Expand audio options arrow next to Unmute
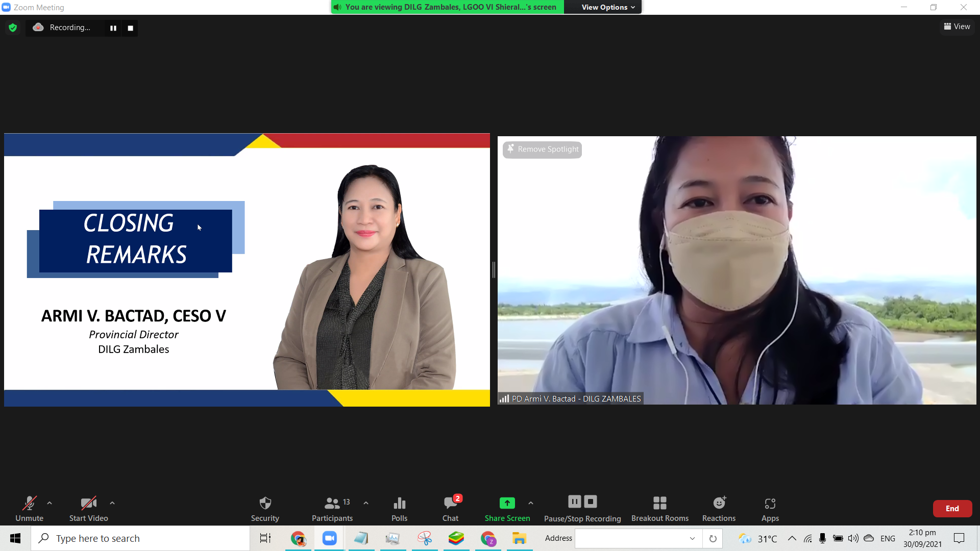Screen dimensions: 980x551 coord(50,503)
